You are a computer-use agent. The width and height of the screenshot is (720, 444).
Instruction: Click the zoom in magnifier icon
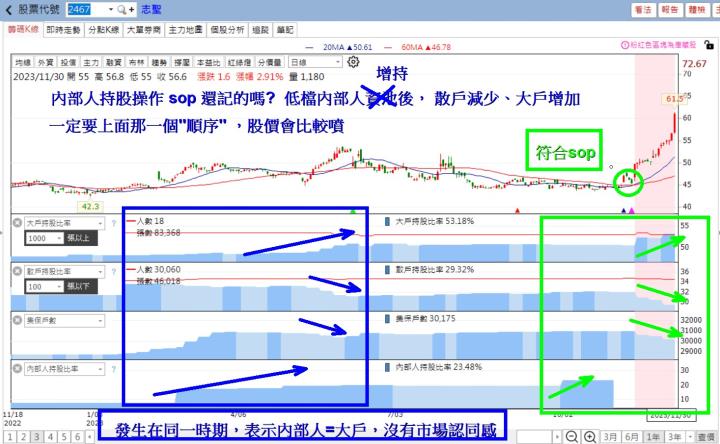click(590, 436)
